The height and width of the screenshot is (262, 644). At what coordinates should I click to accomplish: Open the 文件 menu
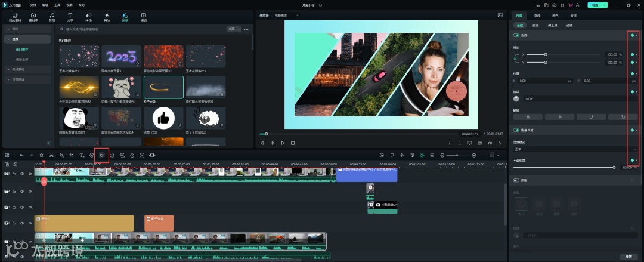click(x=33, y=5)
